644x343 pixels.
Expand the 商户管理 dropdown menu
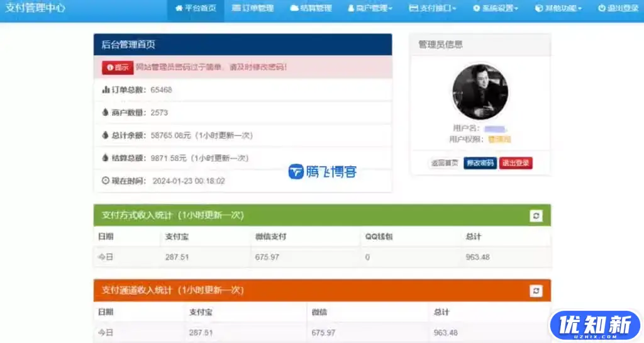point(370,9)
